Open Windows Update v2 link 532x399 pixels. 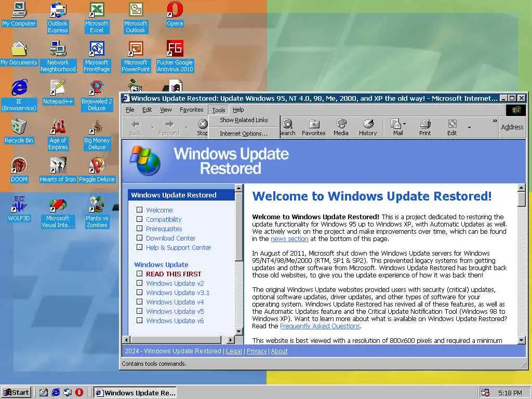(175, 283)
